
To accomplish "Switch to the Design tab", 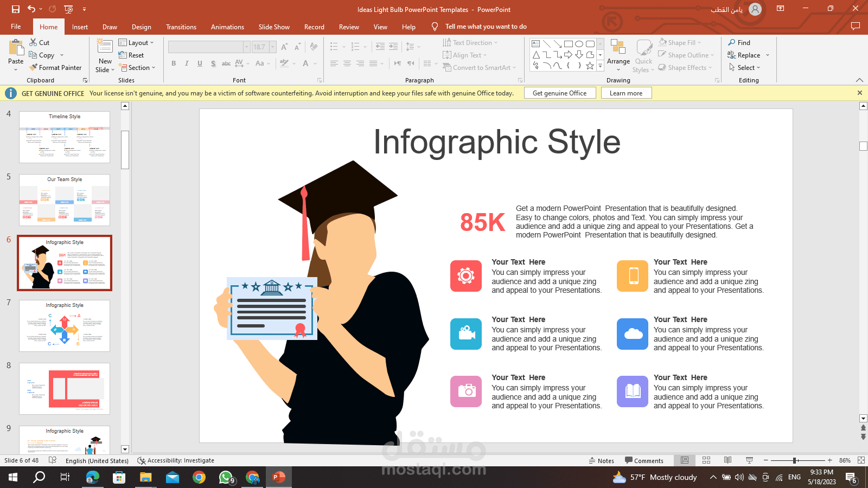I will pyautogui.click(x=141, y=27).
